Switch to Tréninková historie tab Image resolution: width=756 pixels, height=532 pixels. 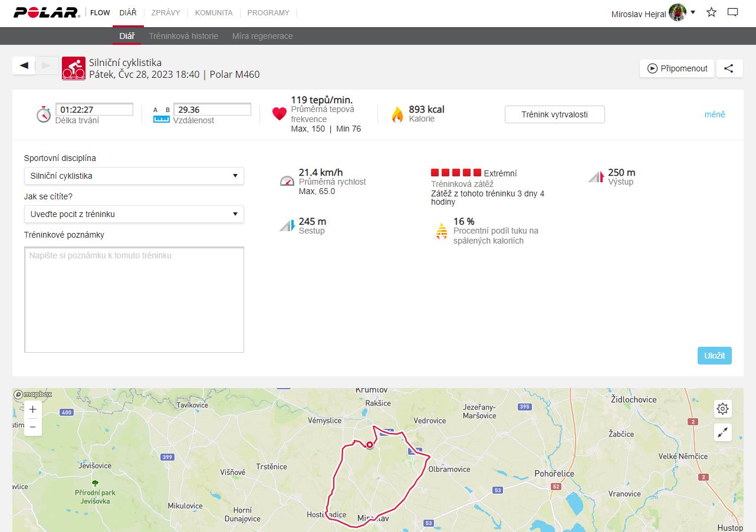[183, 36]
